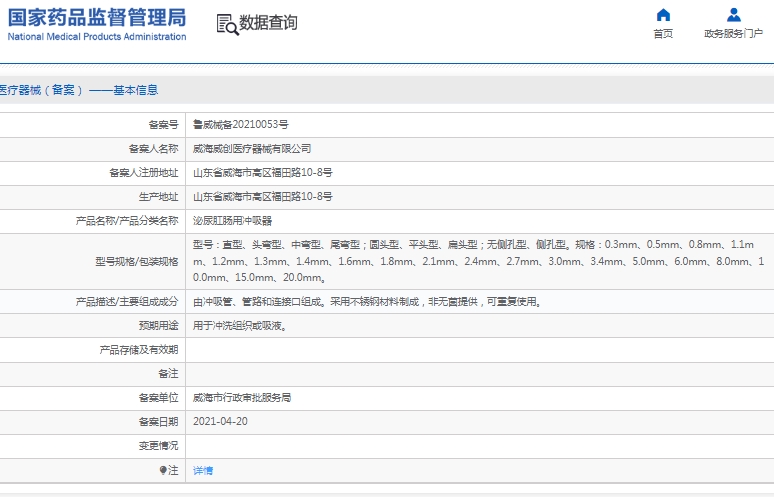Viewport: 774px width, 497px height.
Task: Select product name 泌尿肛肠用冲吸器
Action: coord(232,221)
